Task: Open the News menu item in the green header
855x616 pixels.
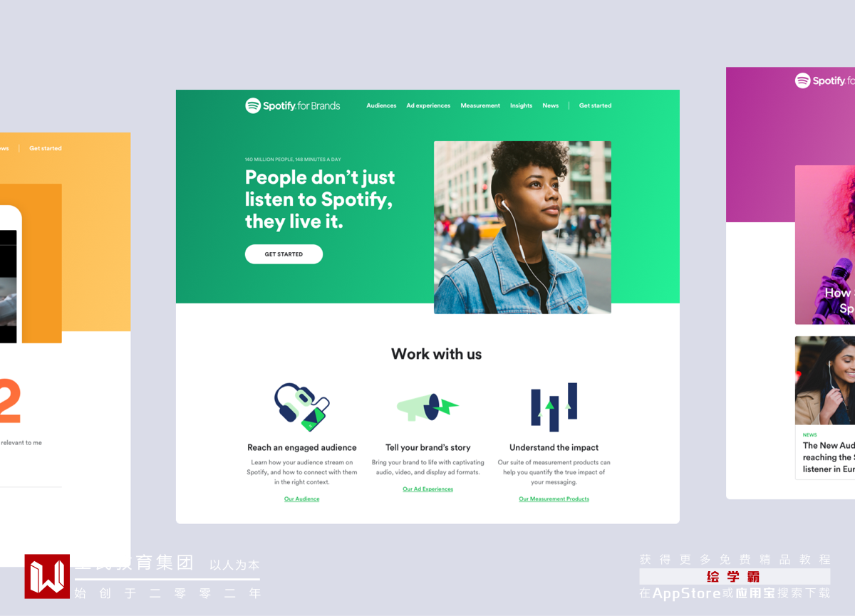Action: point(550,105)
